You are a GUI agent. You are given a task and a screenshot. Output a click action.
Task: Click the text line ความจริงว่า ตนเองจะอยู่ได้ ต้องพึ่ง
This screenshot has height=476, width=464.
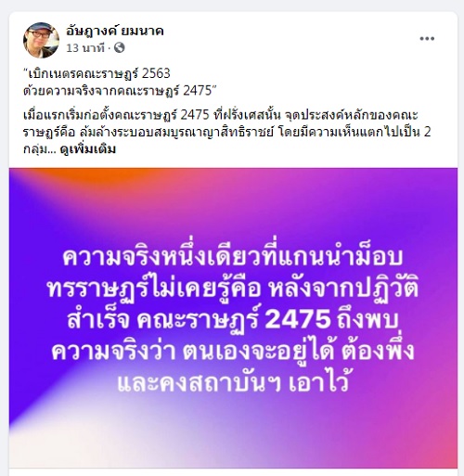tap(233, 352)
